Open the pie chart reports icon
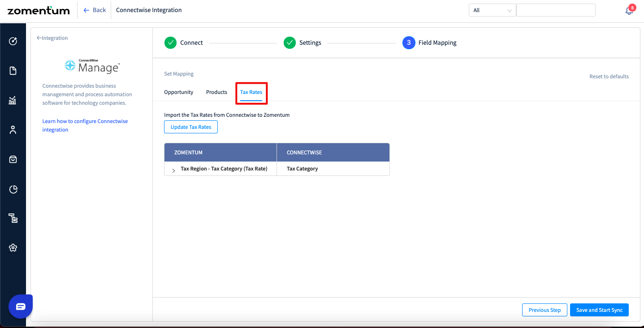The width and height of the screenshot is (644, 328). point(13,189)
